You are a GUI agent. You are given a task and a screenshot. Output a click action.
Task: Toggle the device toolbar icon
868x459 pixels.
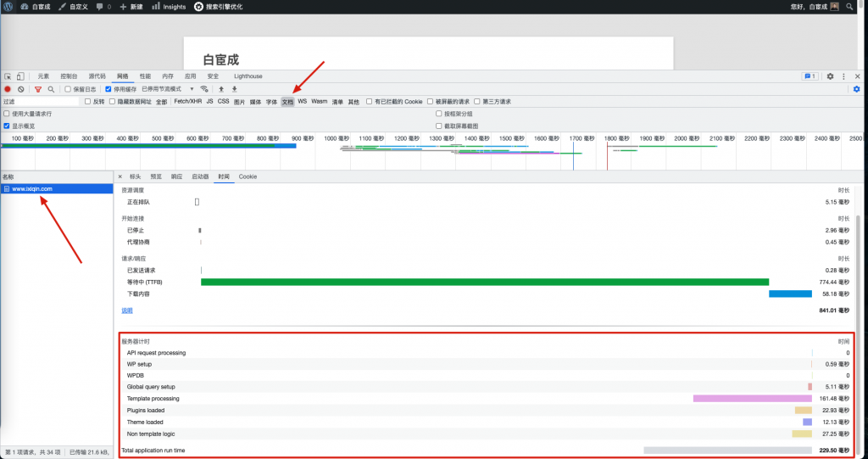pyautogui.click(x=20, y=76)
